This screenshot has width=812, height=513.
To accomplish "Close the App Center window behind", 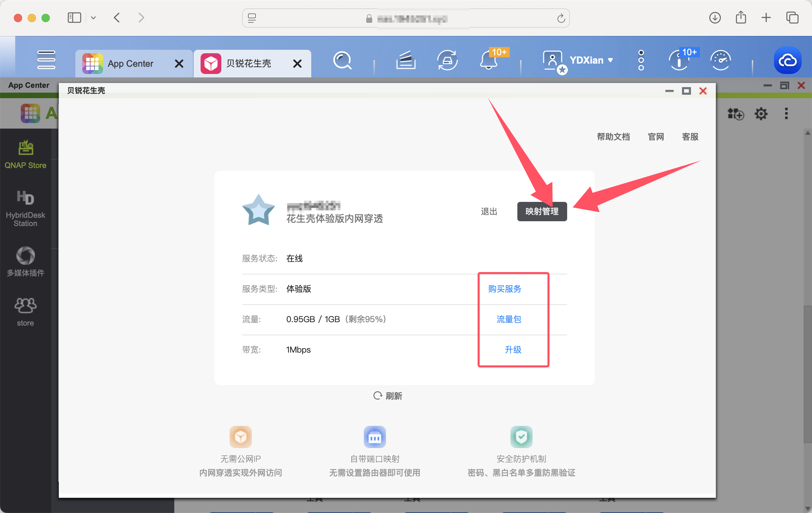I will 801,85.
